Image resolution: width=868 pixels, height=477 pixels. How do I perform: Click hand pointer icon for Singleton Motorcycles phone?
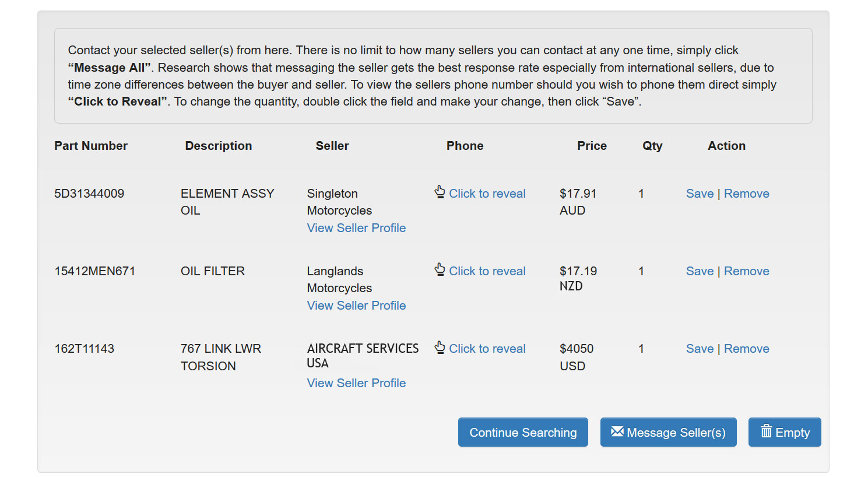440,192
